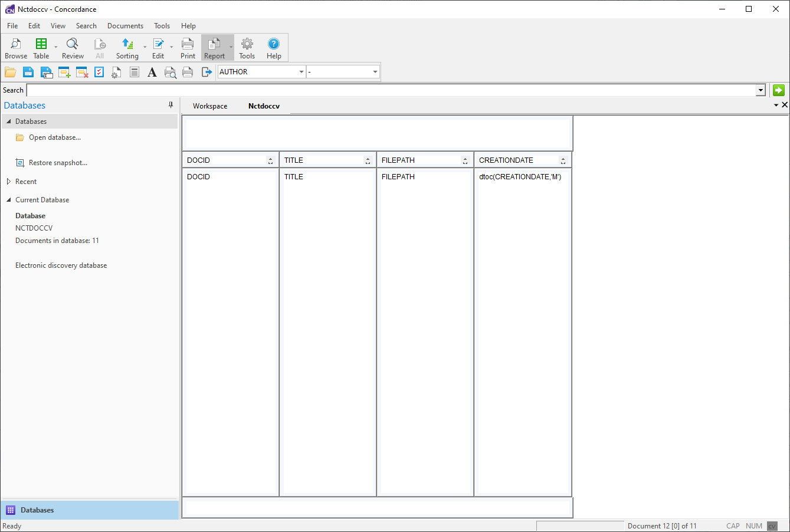Click the save report icon
This screenshot has height=532, width=790.
pyautogui.click(x=28, y=72)
